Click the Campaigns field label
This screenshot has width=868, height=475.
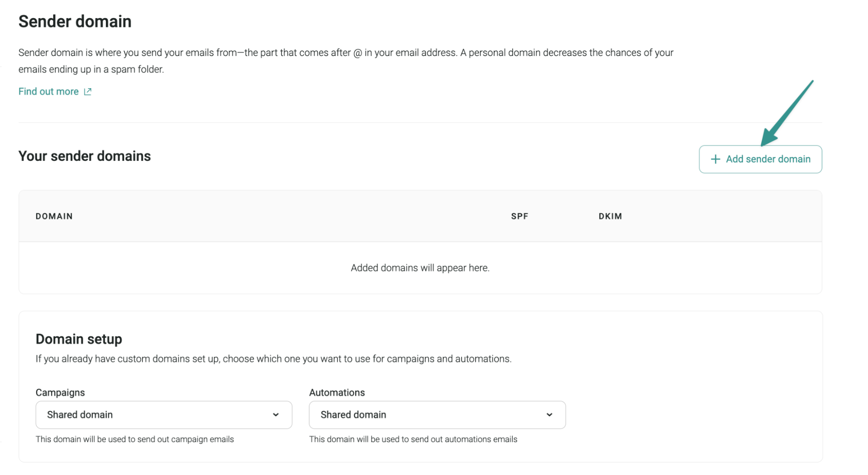click(60, 392)
